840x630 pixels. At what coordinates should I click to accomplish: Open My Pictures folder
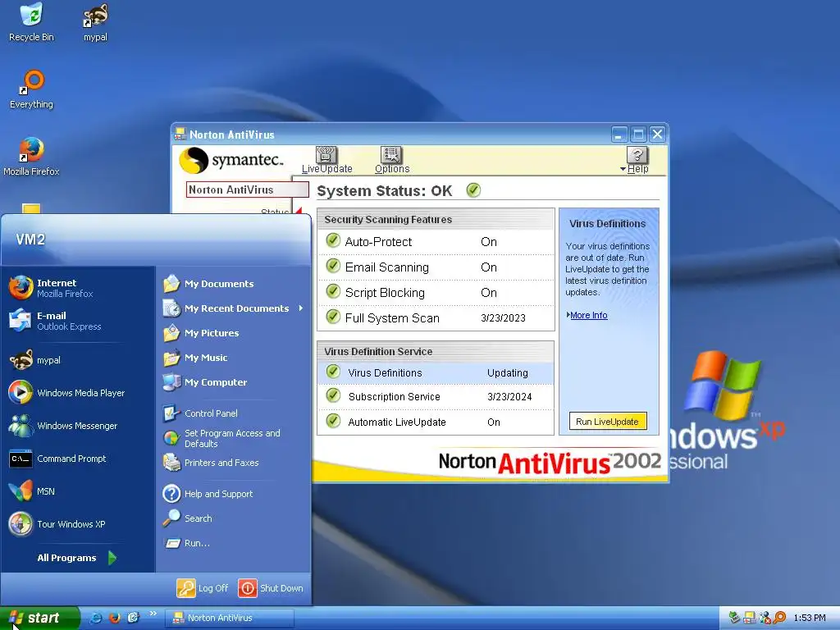(x=234, y=333)
